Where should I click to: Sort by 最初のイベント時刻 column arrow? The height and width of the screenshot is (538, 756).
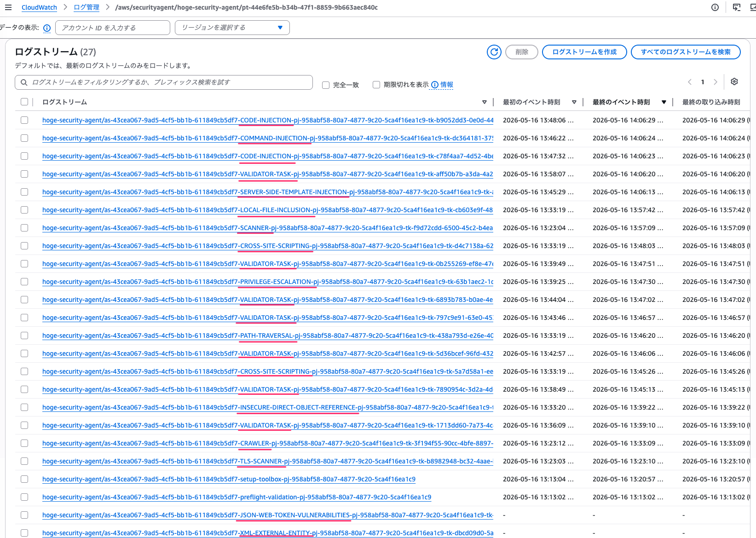tap(574, 102)
